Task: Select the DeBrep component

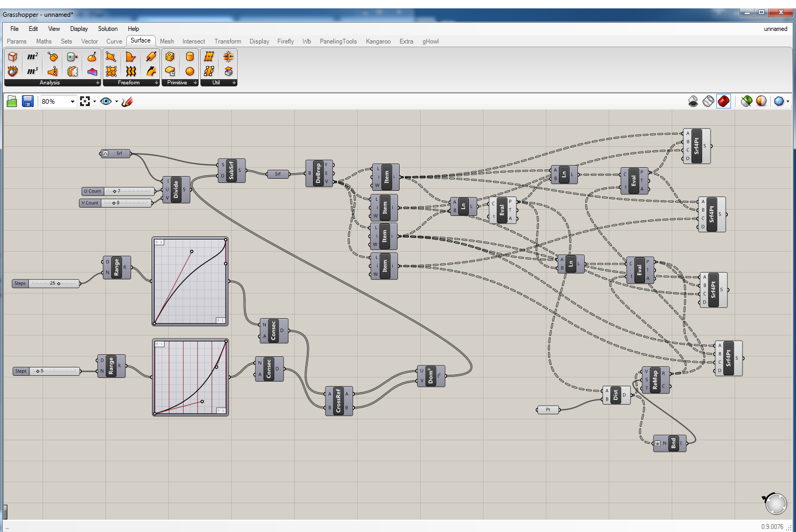Action: tap(318, 173)
